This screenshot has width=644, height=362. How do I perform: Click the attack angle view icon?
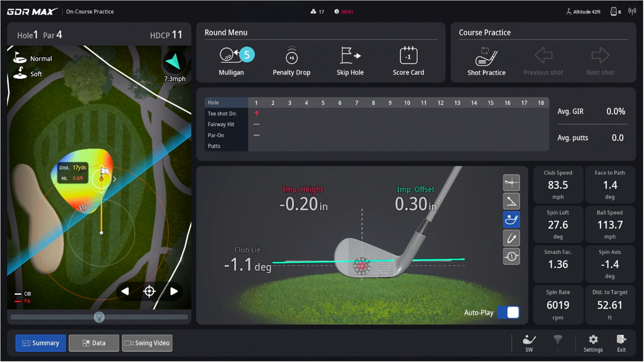[512, 201]
